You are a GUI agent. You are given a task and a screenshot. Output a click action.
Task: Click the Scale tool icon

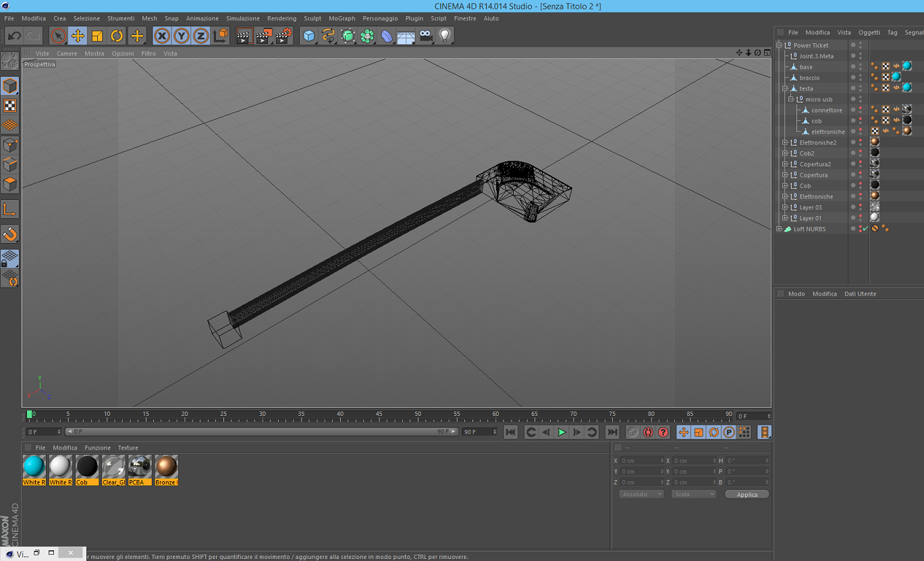coord(97,36)
